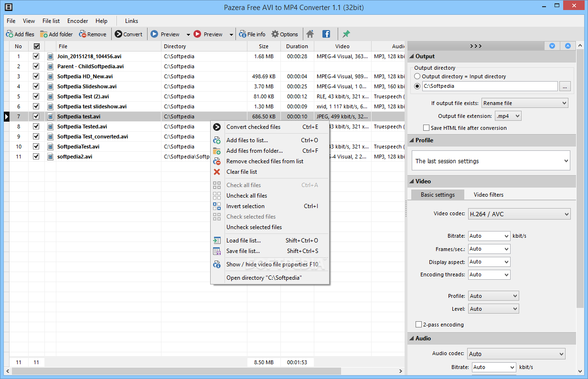Uncheck the Softpedia Slideshow.avi checkbox
This screenshot has width=588, height=379.
pos(36,86)
